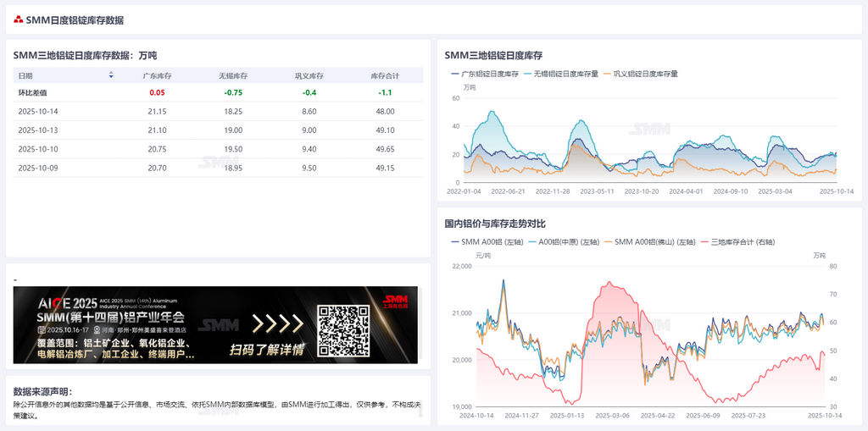This screenshot has width=868, height=431.
Task: Click 广东库存 value 21.15
Action: click(x=157, y=111)
